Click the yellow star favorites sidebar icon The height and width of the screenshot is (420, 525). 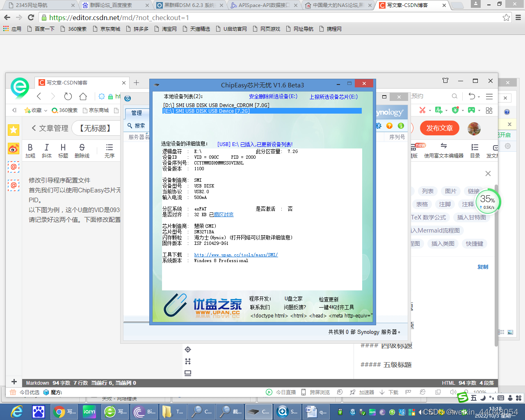pyautogui.click(x=14, y=130)
